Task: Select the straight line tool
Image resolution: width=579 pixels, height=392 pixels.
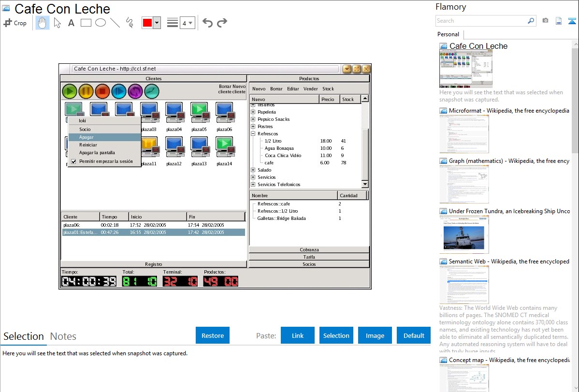Action: pyautogui.click(x=115, y=23)
